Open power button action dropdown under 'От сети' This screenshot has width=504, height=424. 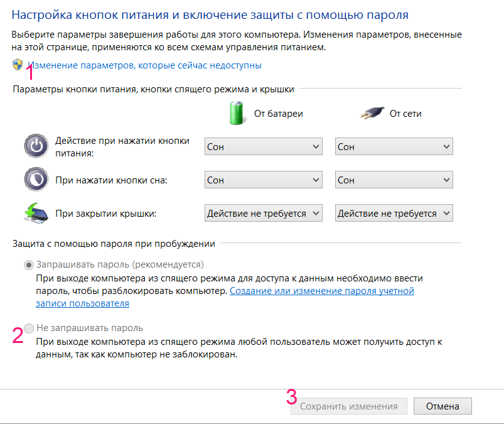coord(394,146)
